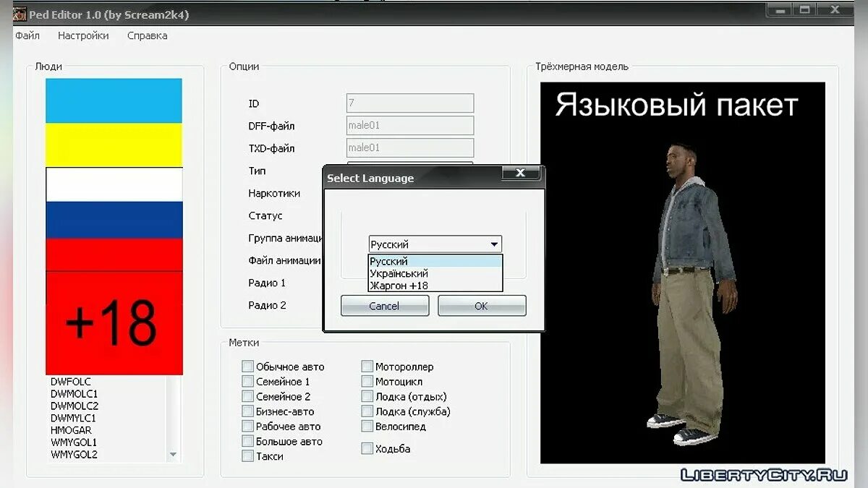Select DWFOLC in the Люди list

click(69, 381)
